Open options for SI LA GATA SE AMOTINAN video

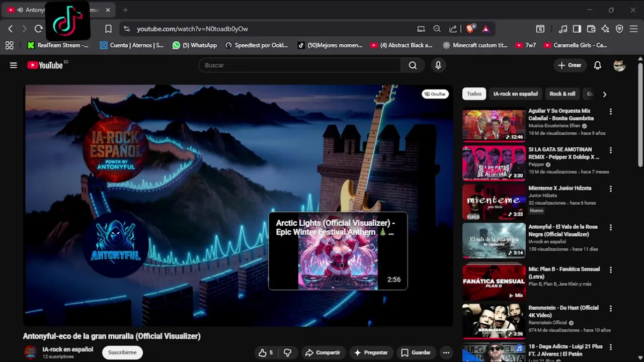coord(611,150)
